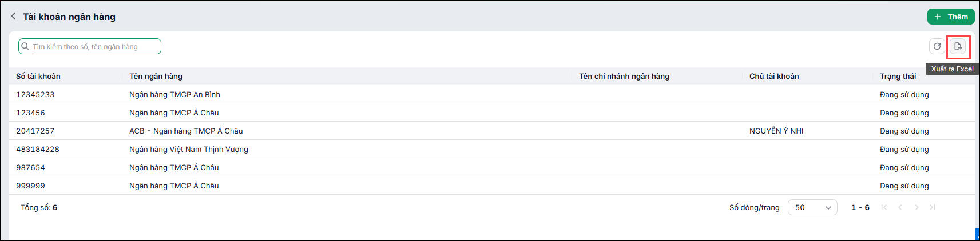Select the ACB row with NGUYỄN Ý NHI
This screenshot has height=241, width=980.
tap(492, 131)
